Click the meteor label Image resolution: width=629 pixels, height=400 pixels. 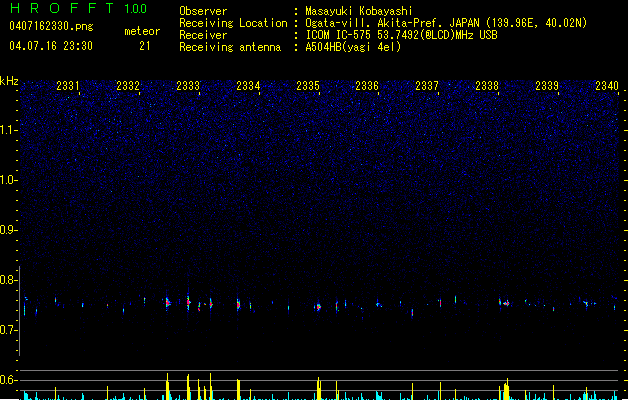point(142,31)
